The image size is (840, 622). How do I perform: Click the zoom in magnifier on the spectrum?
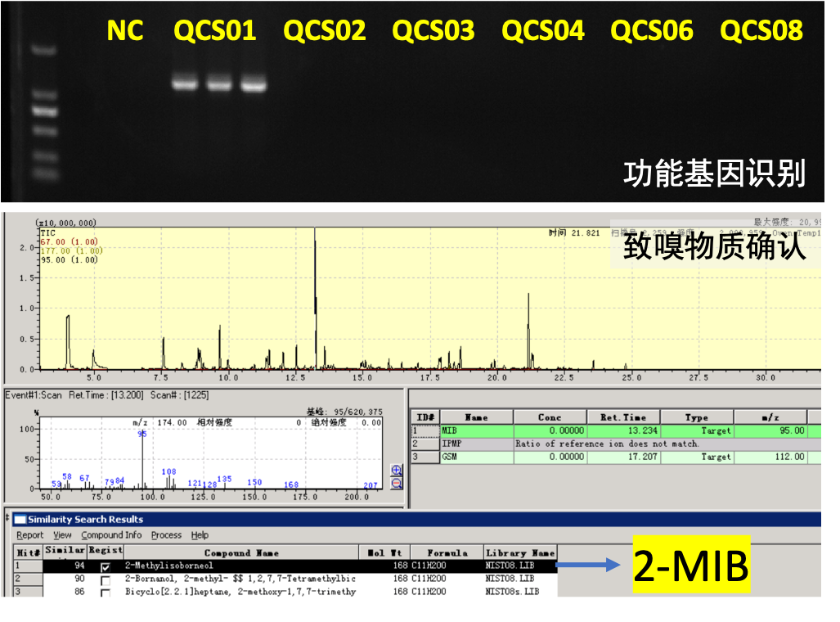pyautogui.click(x=397, y=470)
